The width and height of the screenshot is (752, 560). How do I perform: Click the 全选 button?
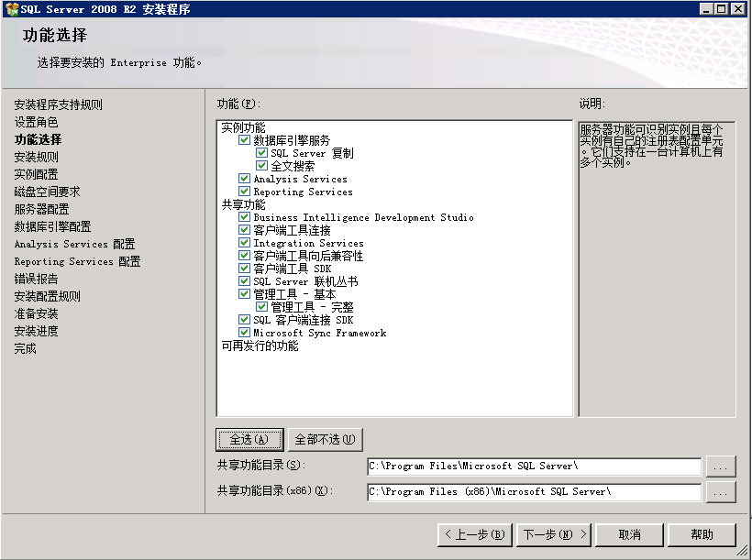point(249,439)
